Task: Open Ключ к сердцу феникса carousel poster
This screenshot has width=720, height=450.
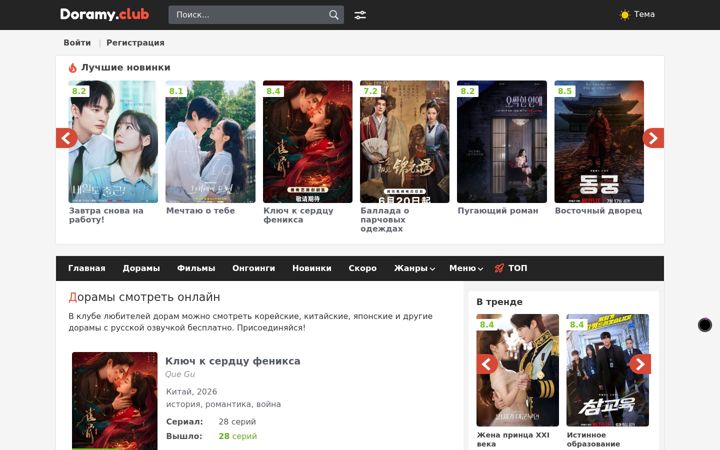Action: pyautogui.click(x=308, y=141)
